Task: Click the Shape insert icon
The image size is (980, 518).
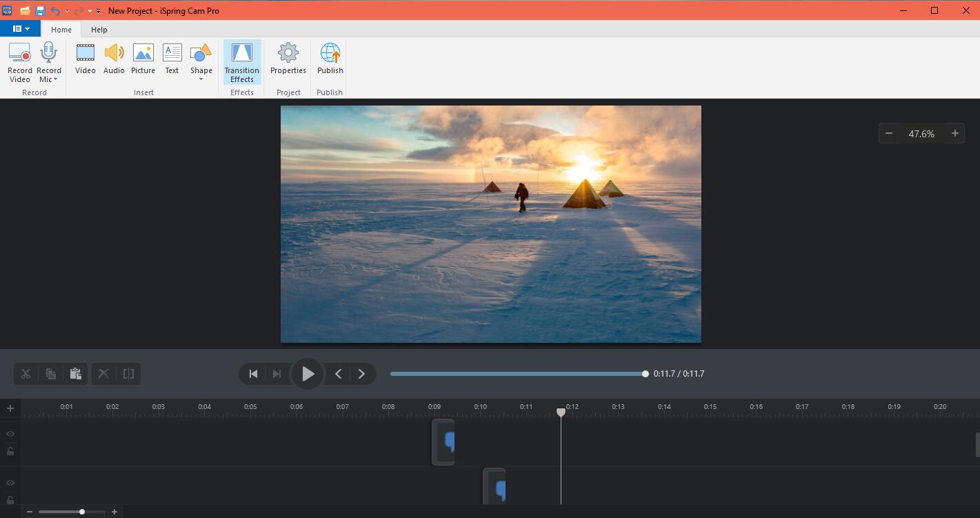Action: coord(201,53)
